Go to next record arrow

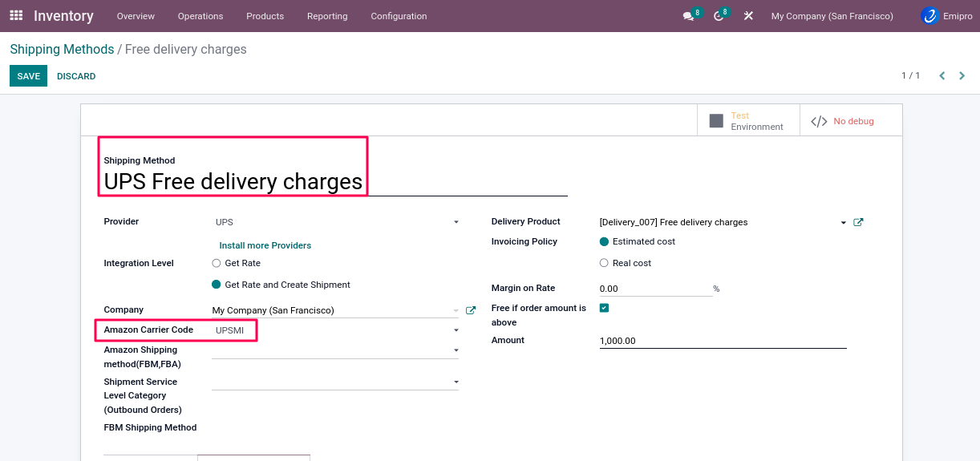pos(962,76)
